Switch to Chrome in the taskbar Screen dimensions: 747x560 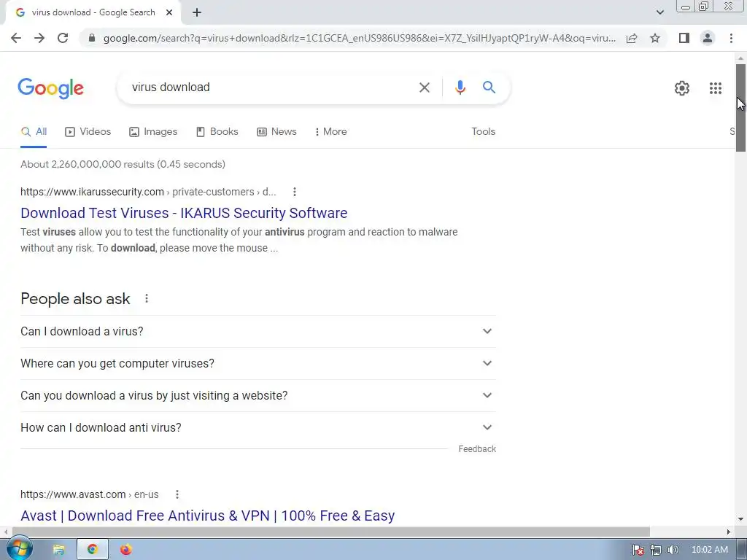click(x=93, y=550)
